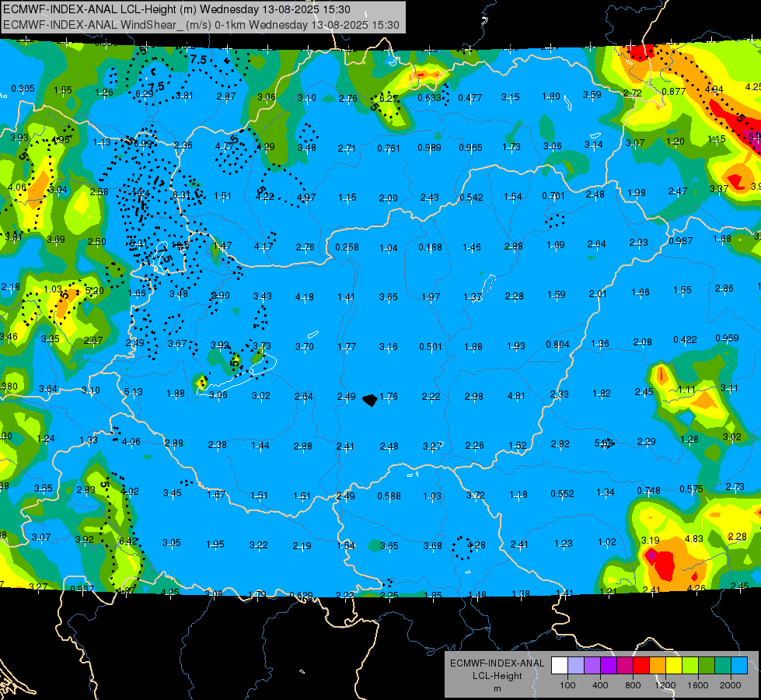
Task: Select the dark green legend swatch
Action: [707, 666]
